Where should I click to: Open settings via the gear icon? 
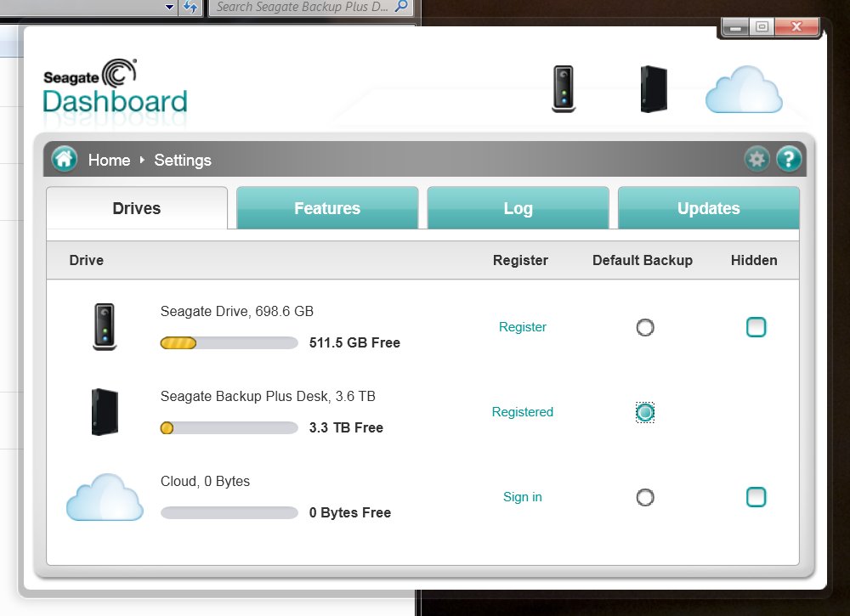click(x=756, y=159)
